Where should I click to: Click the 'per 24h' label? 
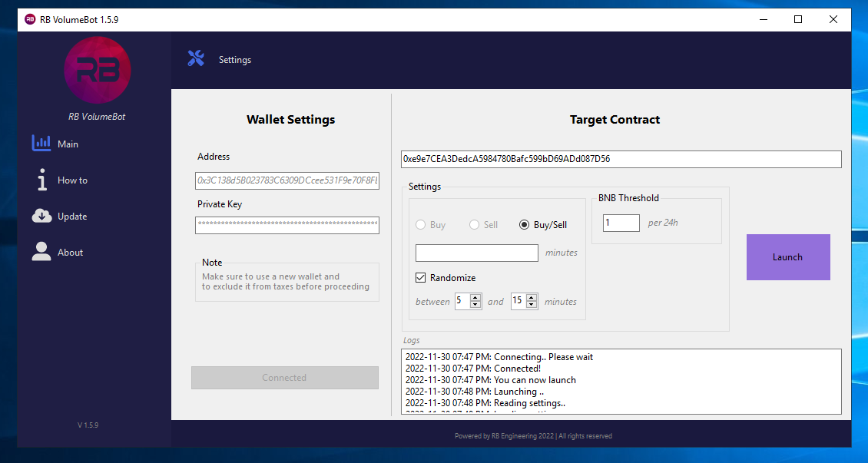coord(663,223)
